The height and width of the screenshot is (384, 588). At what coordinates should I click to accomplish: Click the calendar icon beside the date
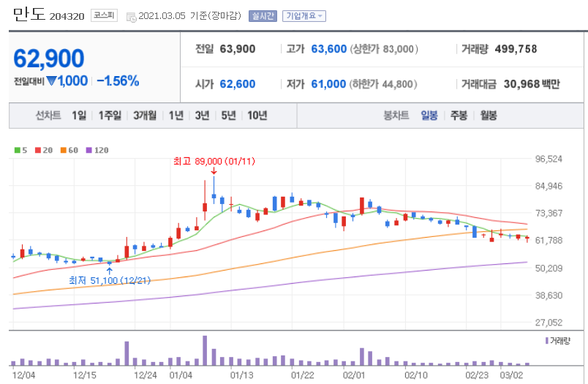[131, 17]
